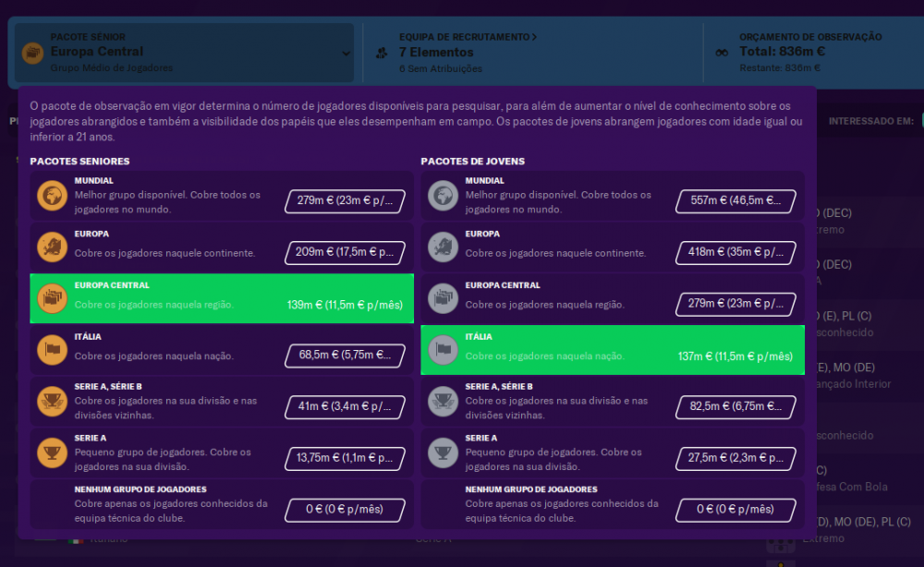The image size is (924, 567).
Task: Click the 7 Elementos text
Action: click(436, 53)
